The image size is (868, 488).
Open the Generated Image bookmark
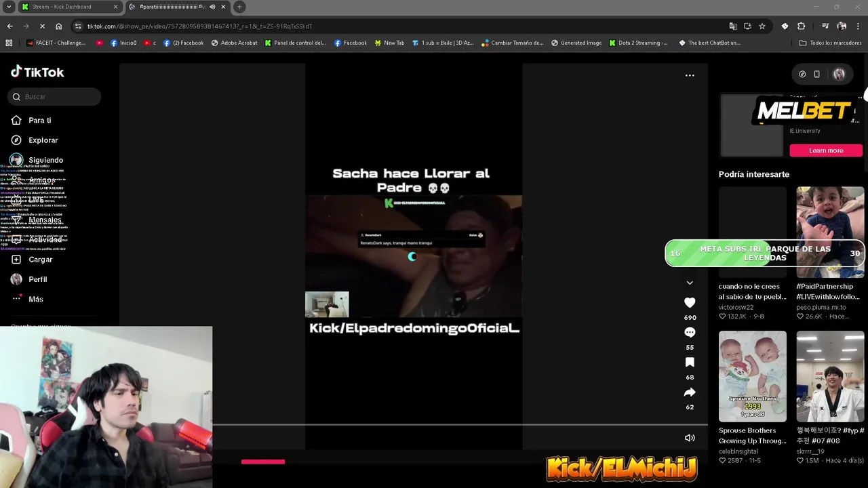[576, 43]
